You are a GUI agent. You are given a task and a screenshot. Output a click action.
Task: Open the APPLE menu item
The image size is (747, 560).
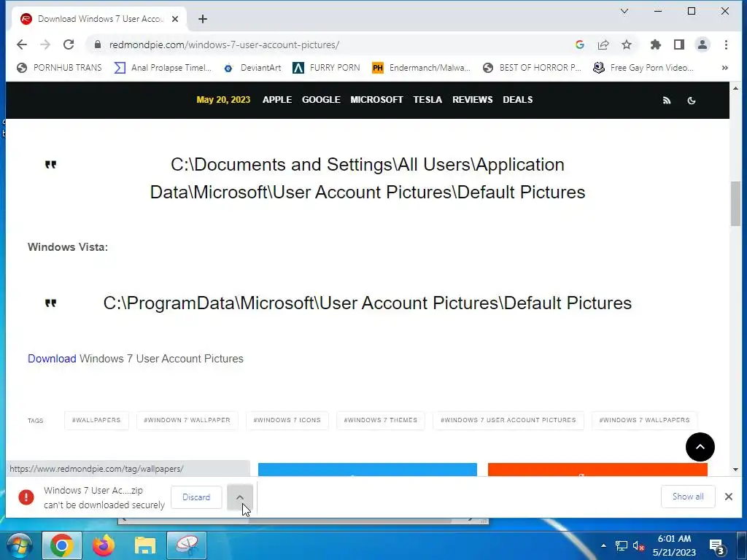click(276, 99)
